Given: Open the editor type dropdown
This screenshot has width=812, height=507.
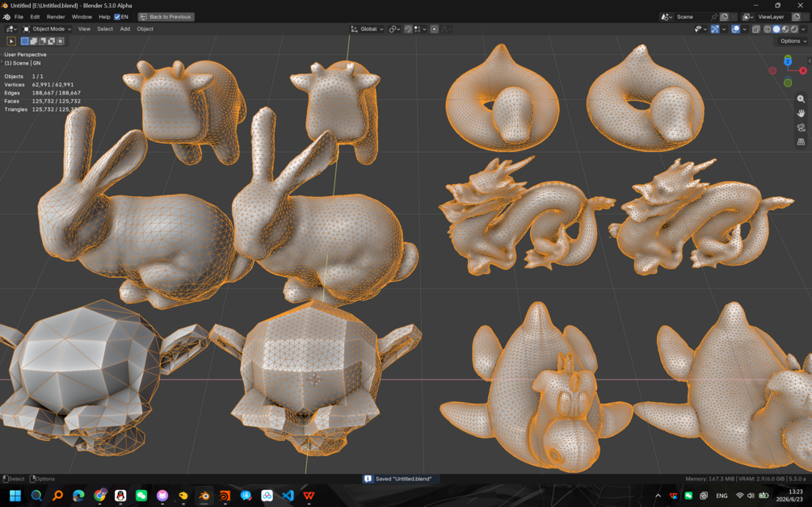Looking at the screenshot, I should pyautogui.click(x=11, y=29).
